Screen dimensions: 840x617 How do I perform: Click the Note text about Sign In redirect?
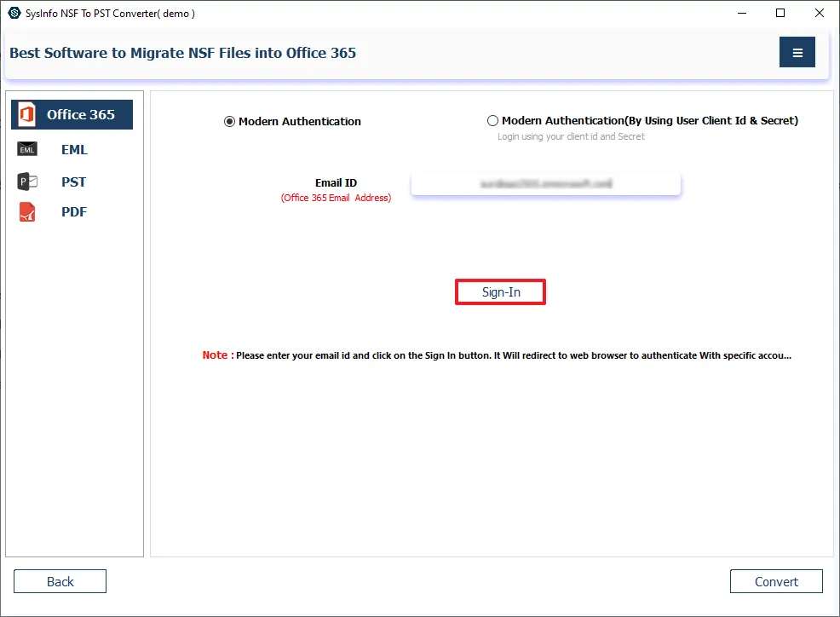497,355
